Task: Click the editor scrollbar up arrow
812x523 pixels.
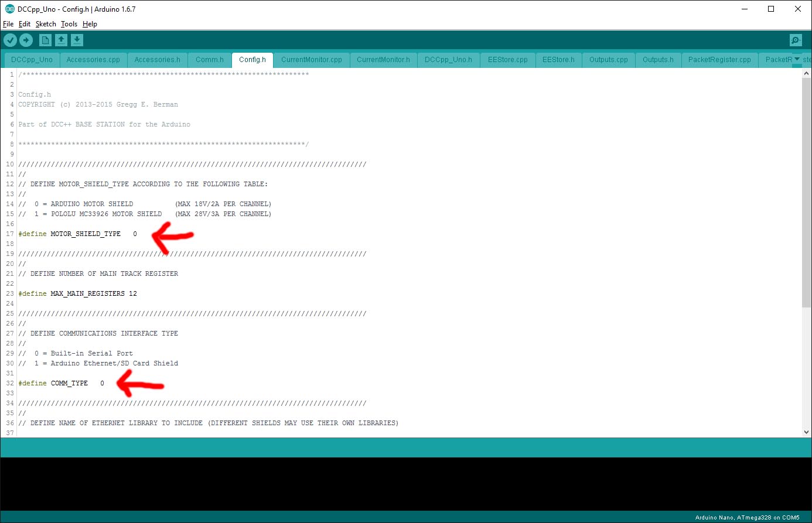Action: click(807, 73)
